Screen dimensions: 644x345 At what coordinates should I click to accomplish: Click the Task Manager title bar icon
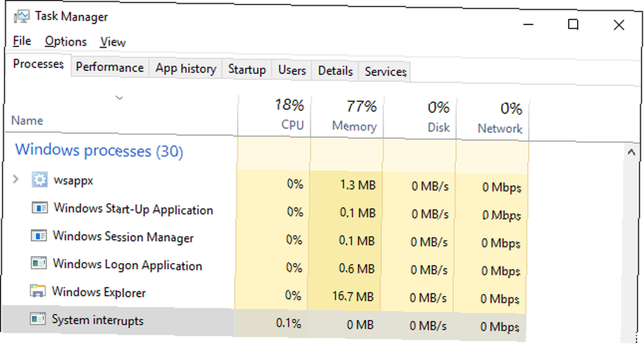pos(22,17)
